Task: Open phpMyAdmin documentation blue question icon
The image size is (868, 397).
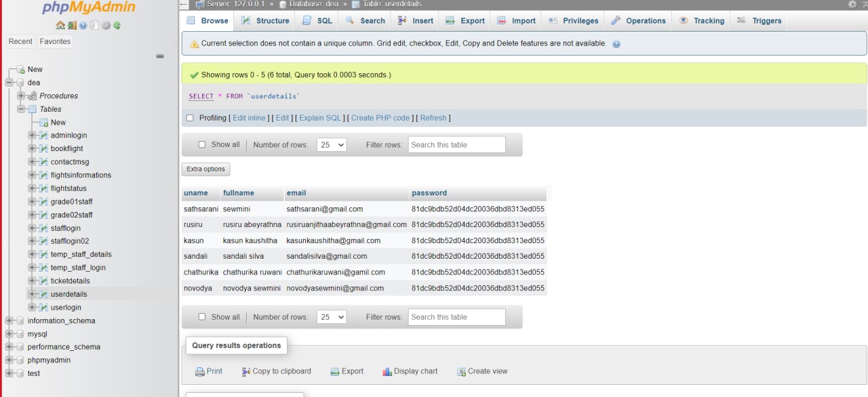Action: pos(83,26)
